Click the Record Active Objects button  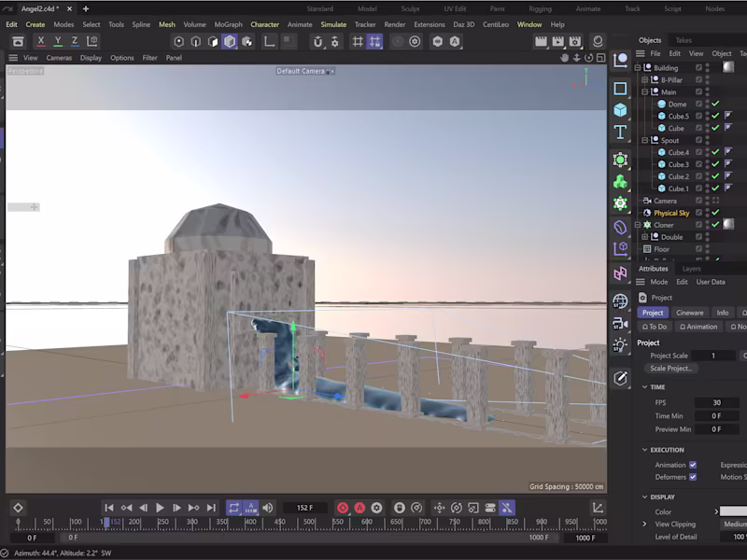(x=343, y=508)
